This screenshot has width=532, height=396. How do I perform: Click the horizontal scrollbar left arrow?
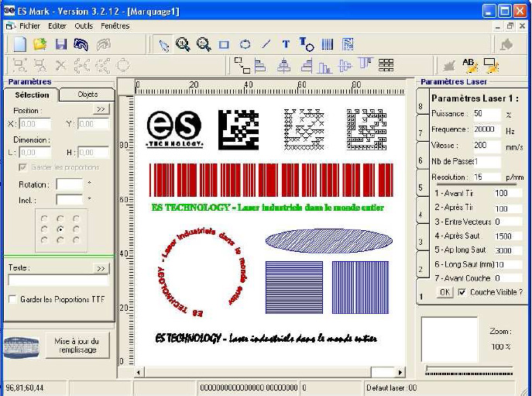tap(139, 372)
